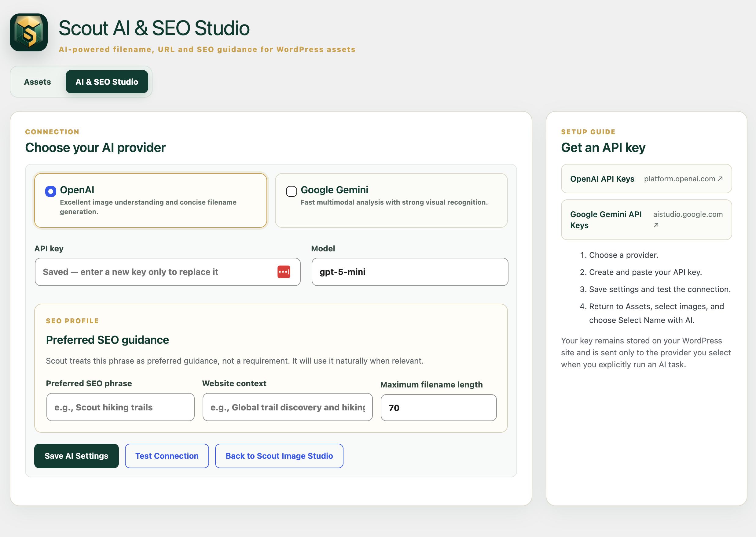Click the 'Website context' field label
The width and height of the screenshot is (756, 537).
click(234, 383)
